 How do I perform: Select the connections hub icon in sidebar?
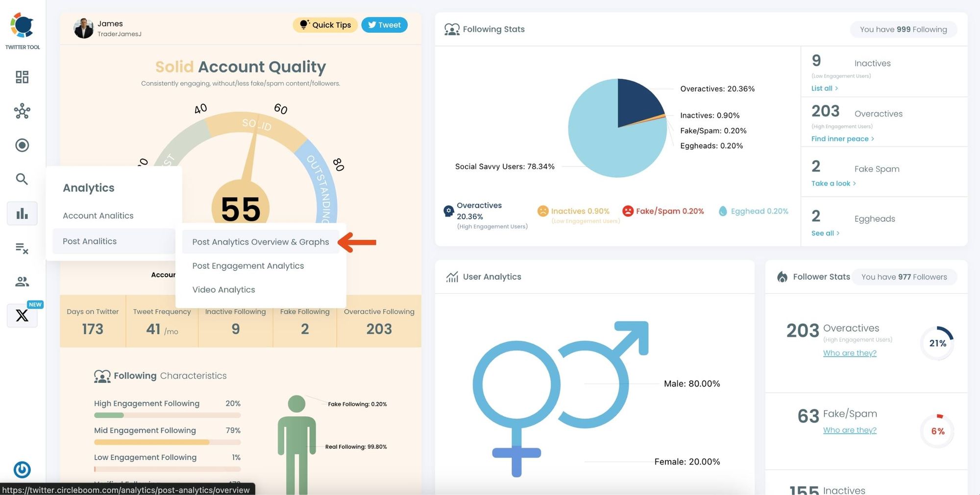(22, 111)
